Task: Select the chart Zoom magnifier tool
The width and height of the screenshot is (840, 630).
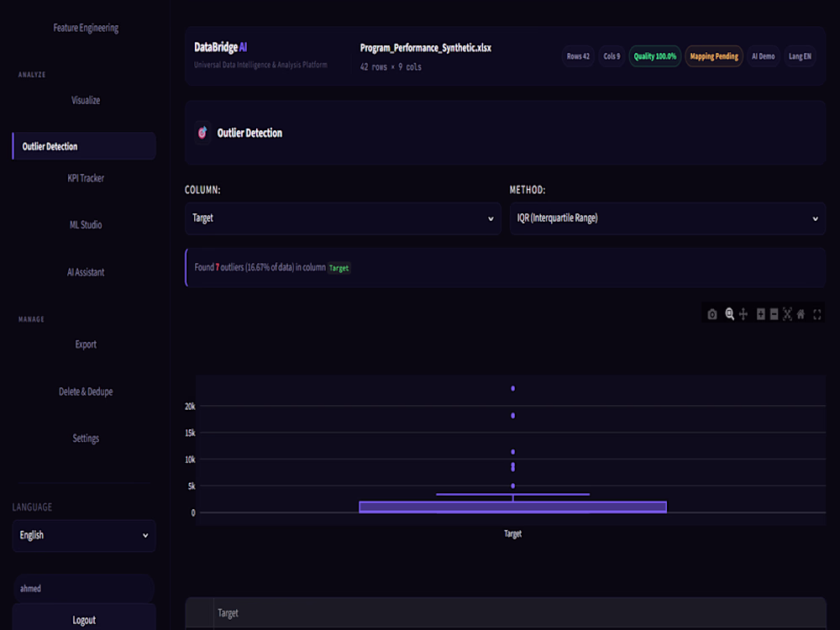Action: point(729,314)
